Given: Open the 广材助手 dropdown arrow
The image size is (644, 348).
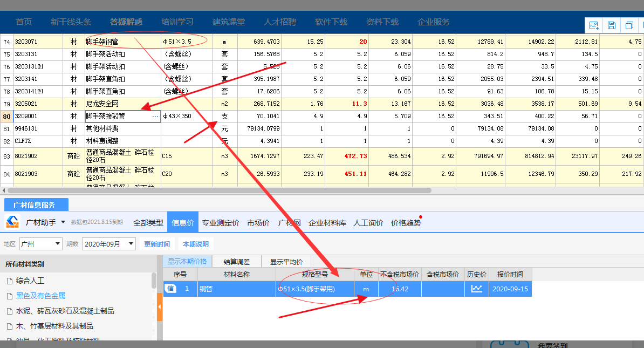Looking at the screenshot, I should point(63,222).
